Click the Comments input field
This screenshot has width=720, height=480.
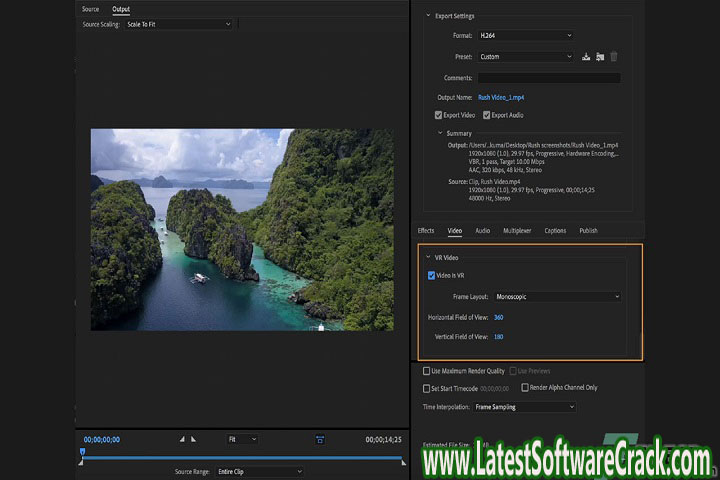[x=548, y=78]
